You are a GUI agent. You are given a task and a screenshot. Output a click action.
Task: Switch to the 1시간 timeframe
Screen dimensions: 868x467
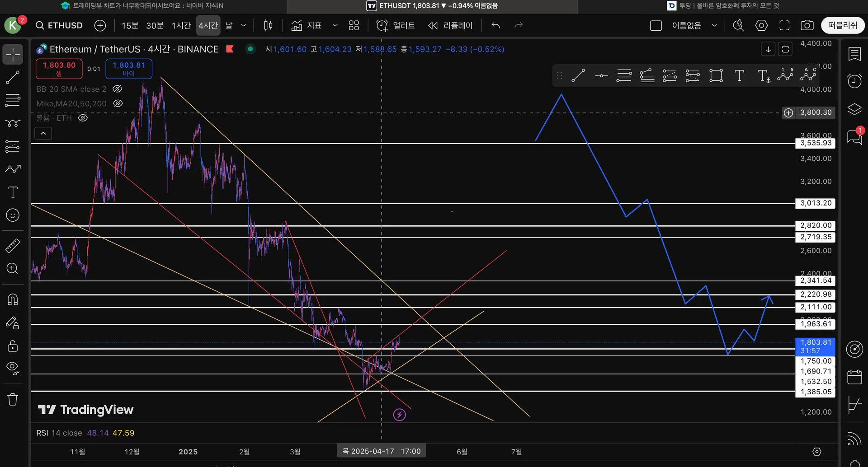coord(181,25)
